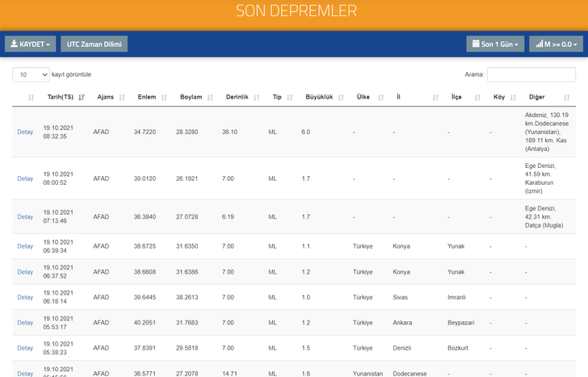588x377 pixels.
Task: Select magnitude value 1.0
Action: coord(305,297)
